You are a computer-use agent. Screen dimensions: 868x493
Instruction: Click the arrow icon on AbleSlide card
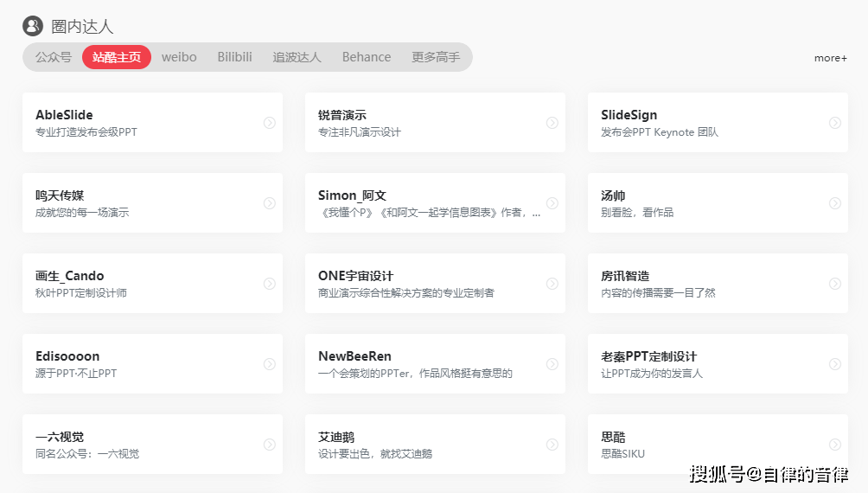pyautogui.click(x=270, y=123)
